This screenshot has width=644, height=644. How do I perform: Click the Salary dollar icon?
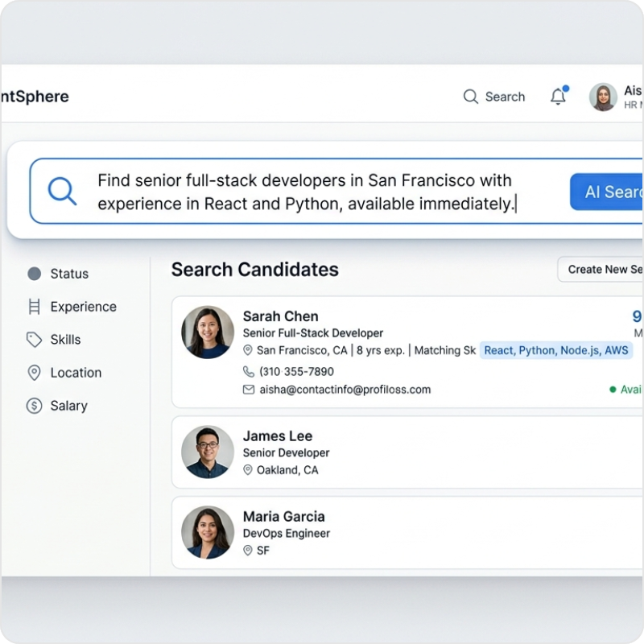tap(34, 406)
